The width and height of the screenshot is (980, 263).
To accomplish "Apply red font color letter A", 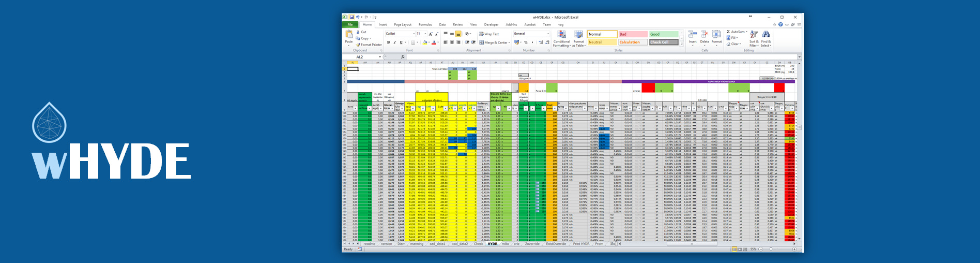I will (x=434, y=42).
